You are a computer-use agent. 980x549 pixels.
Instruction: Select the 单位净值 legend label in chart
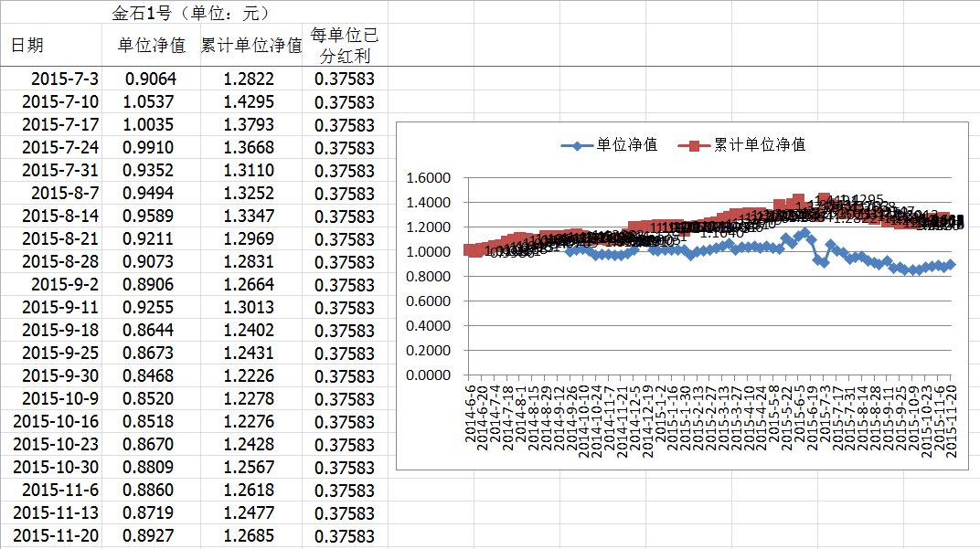(x=627, y=145)
